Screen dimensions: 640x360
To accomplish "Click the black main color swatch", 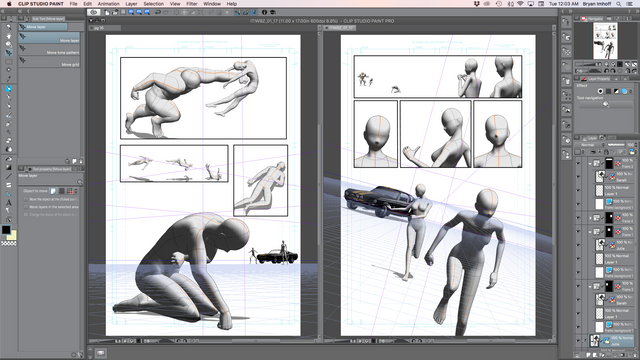I will [x=6, y=230].
